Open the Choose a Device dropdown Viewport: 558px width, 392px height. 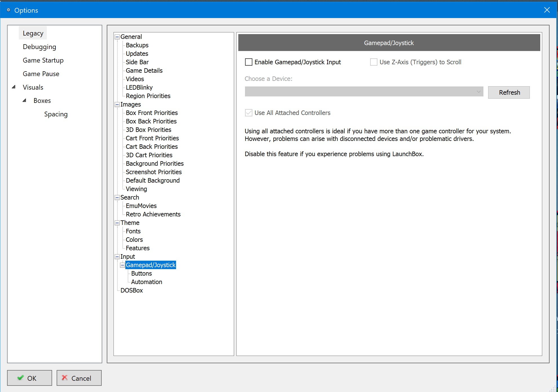364,92
